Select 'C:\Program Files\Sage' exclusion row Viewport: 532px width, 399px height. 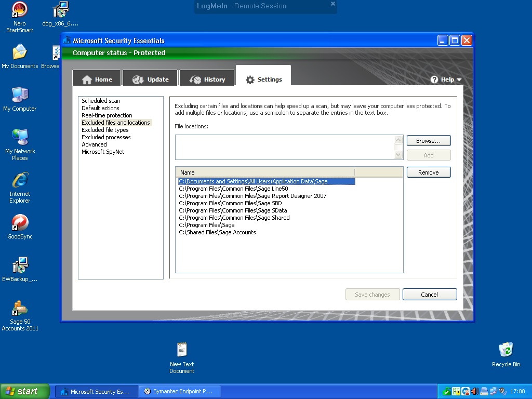[x=207, y=225]
